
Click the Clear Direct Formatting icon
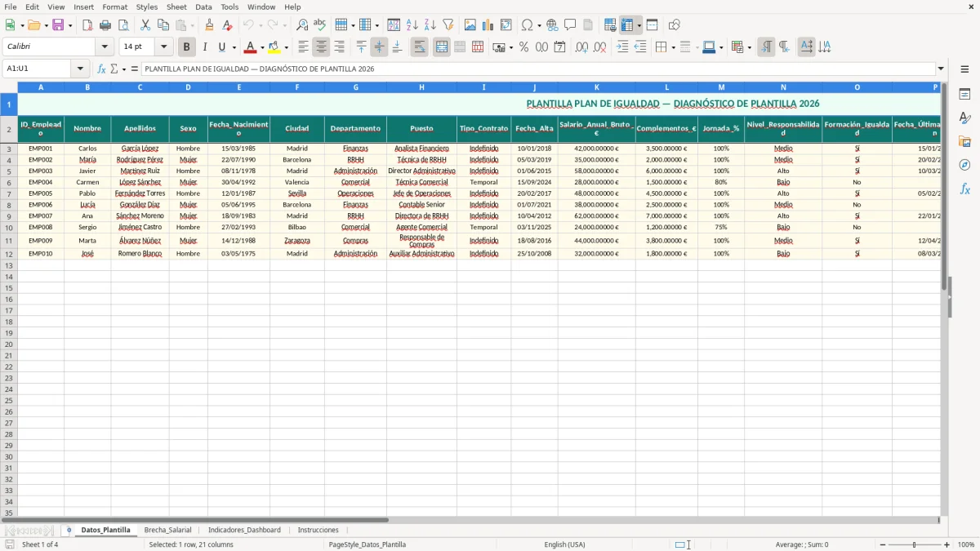228,25
